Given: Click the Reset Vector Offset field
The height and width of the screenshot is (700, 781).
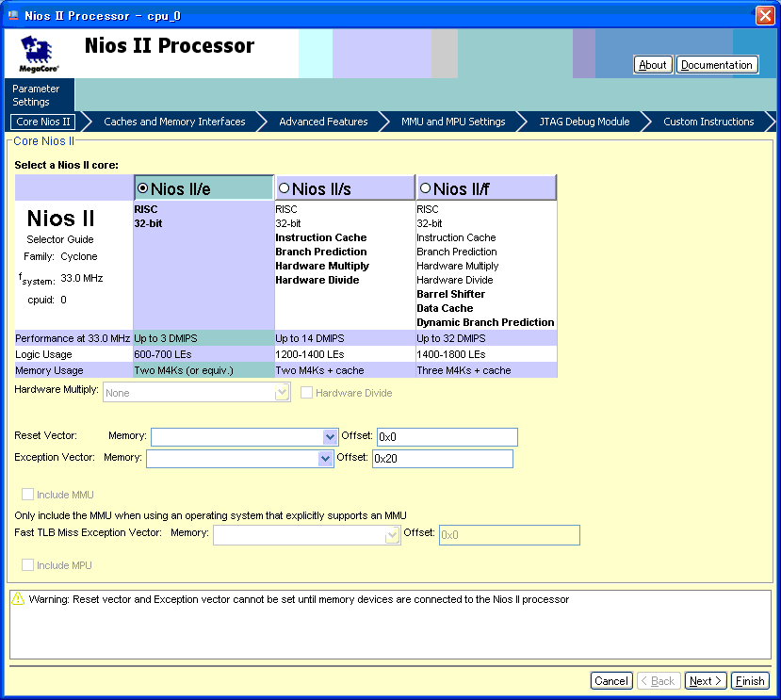Looking at the screenshot, I should click(447, 437).
